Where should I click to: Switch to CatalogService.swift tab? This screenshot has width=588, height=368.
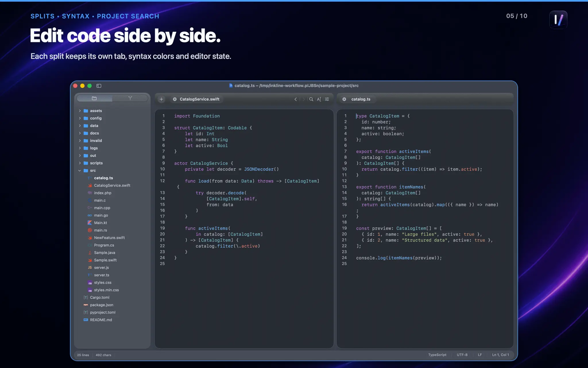(x=200, y=99)
